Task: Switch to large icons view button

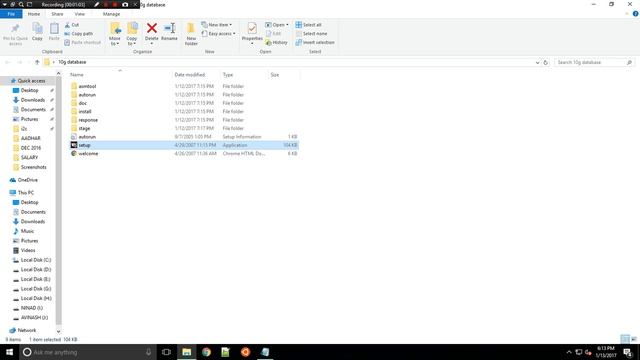Action: pyautogui.click(x=634, y=339)
